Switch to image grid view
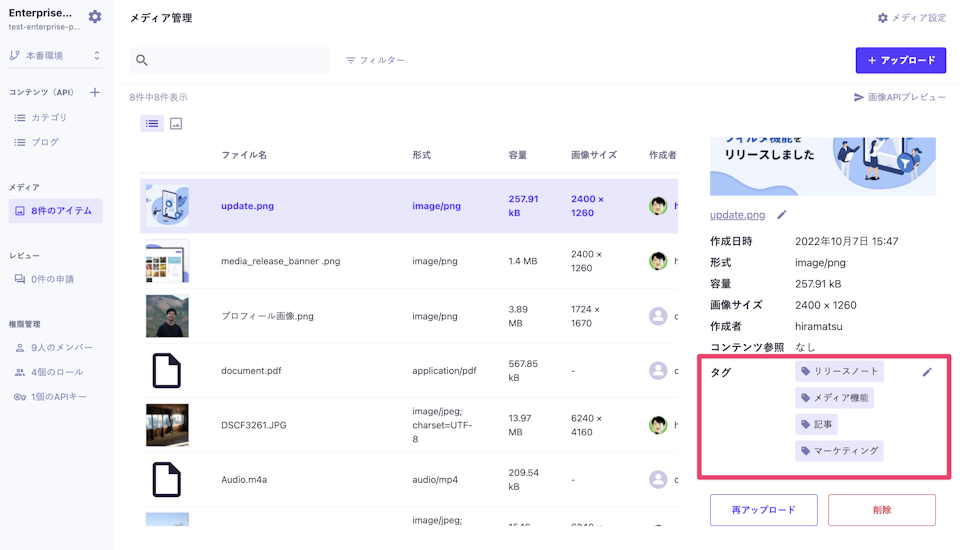This screenshot has width=960, height=550. pos(176,124)
